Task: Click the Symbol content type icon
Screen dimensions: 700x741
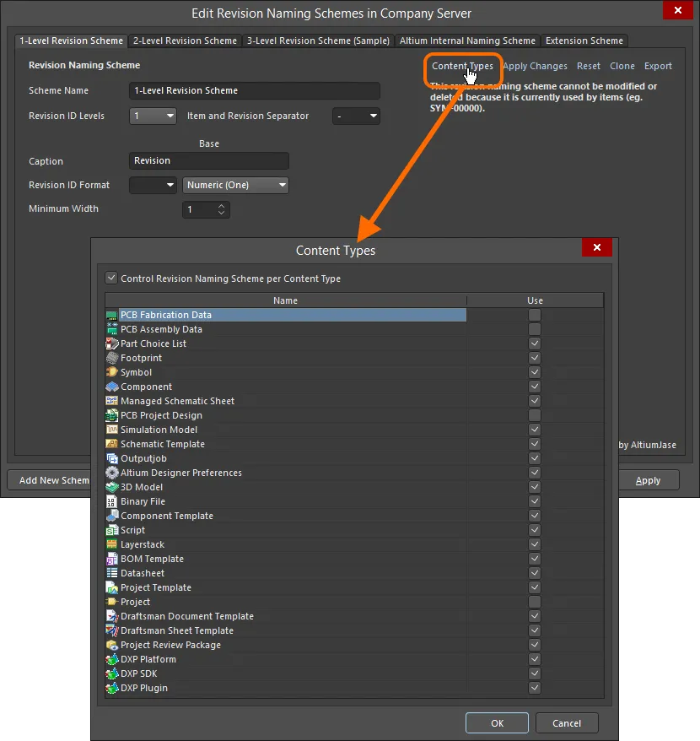Action: (112, 372)
